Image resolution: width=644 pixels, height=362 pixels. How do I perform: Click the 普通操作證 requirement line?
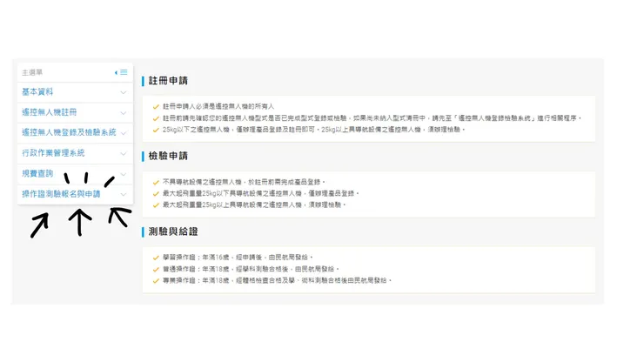click(251, 269)
